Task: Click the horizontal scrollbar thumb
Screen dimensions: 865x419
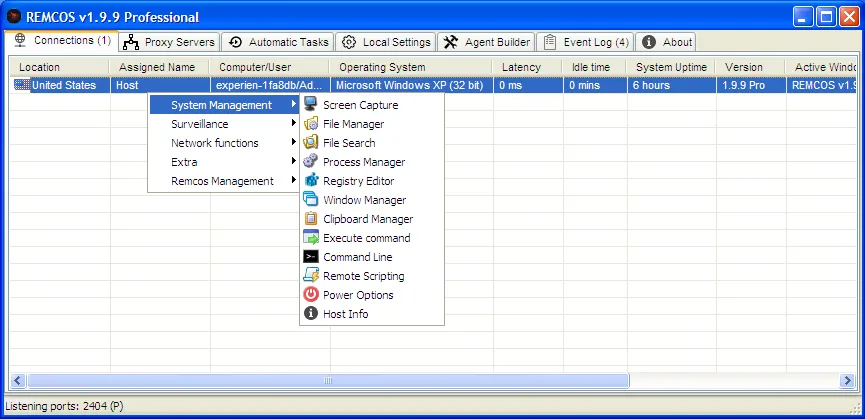Action: (328, 380)
